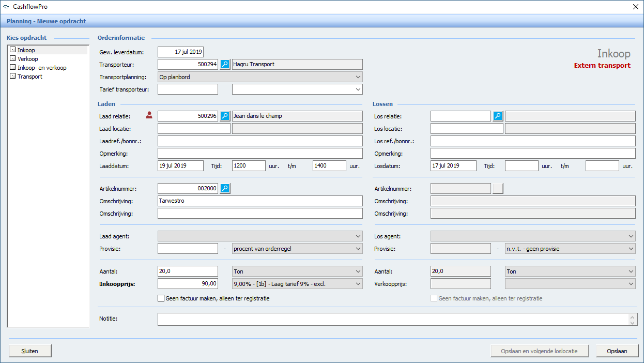Click the Opslaan button

(x=617, y=351)
